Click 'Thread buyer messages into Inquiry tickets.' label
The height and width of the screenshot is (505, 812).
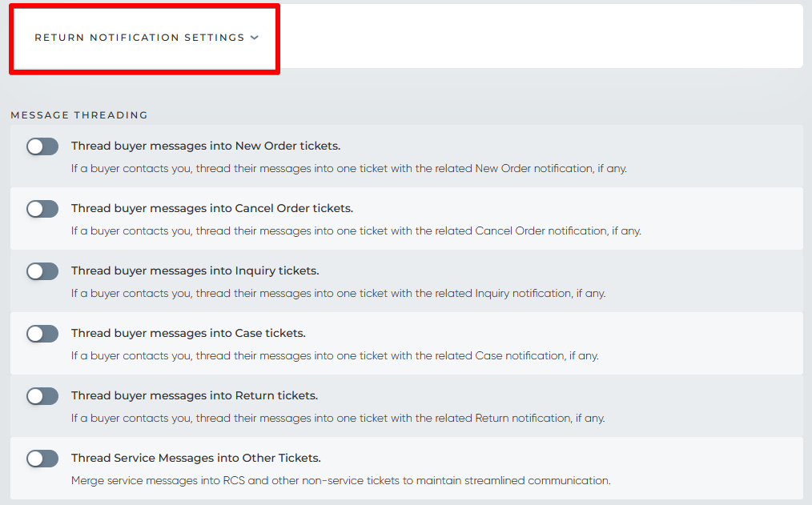click(195, 271)
